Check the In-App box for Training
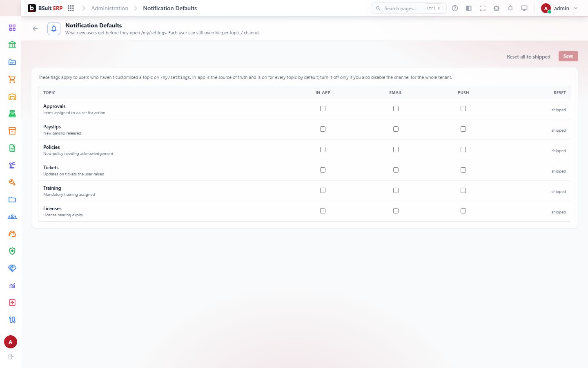 pyautogui.click(x=323, y=191)
